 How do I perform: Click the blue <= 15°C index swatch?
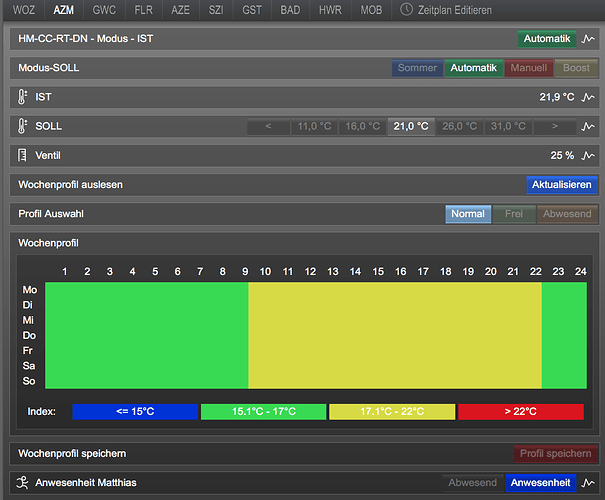(x=135, y=412)
